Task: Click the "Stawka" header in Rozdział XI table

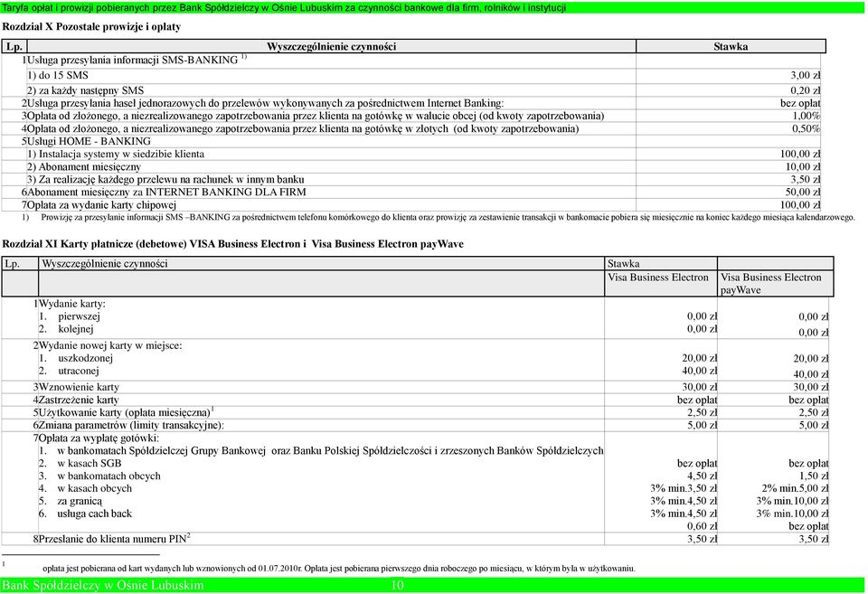Action: pyautogui.click(x=623, y=263)
